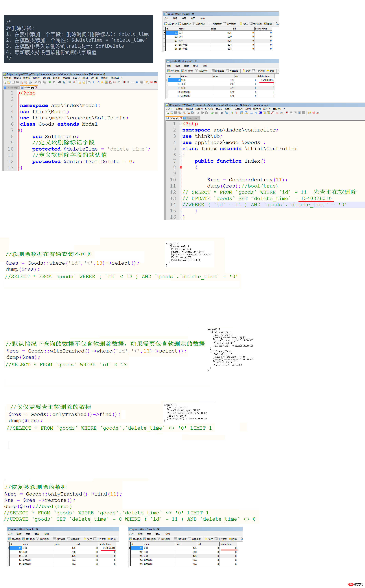
Task: Collapse the index() function fold marker
Action: pos(181,167)
